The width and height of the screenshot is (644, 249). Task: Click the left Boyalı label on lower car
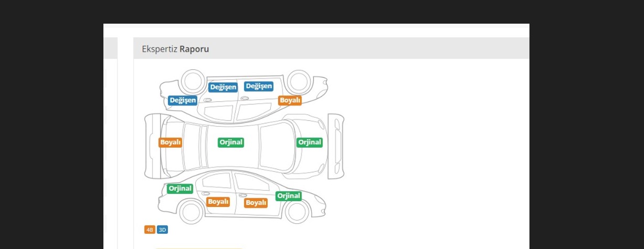[218, 202]
